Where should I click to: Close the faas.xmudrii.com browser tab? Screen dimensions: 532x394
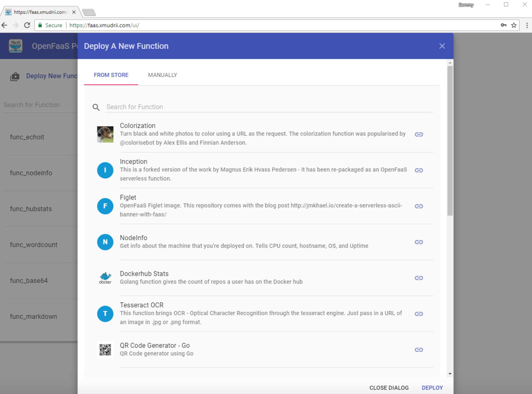click(74, 12)
